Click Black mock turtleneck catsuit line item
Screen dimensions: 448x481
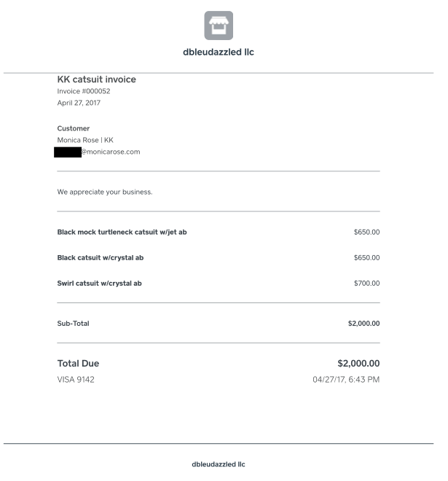(122, 232)
